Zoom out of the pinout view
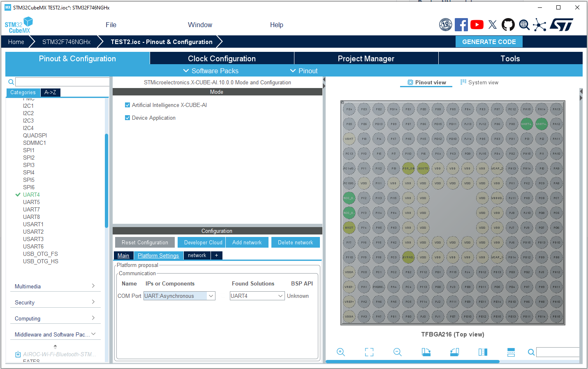This screenshot has width=588, height=369. (397, 352)
